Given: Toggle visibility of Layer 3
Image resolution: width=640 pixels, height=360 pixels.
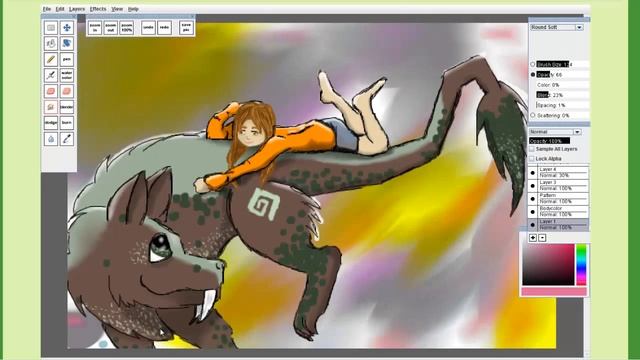Looking at the screenshot, I should (533, 186).
